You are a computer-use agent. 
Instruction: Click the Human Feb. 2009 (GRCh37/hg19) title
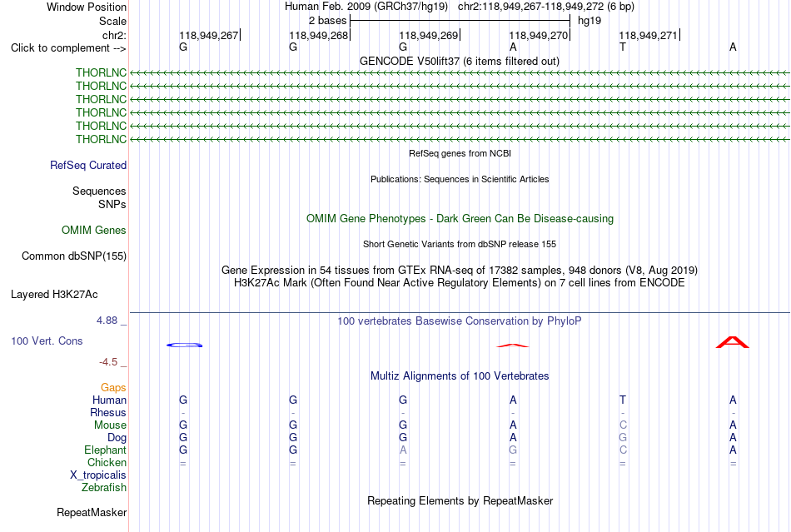point(366,7)
